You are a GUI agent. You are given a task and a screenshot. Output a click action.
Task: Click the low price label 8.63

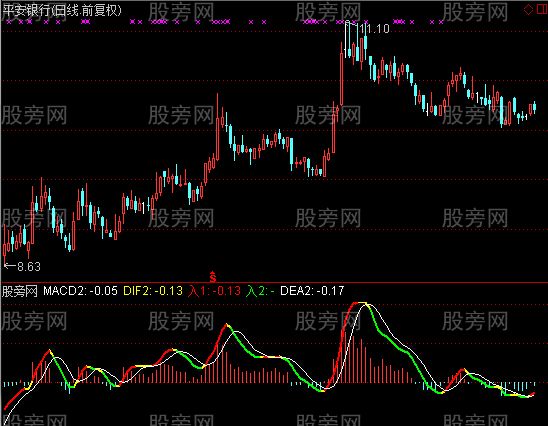pos(29,267)
